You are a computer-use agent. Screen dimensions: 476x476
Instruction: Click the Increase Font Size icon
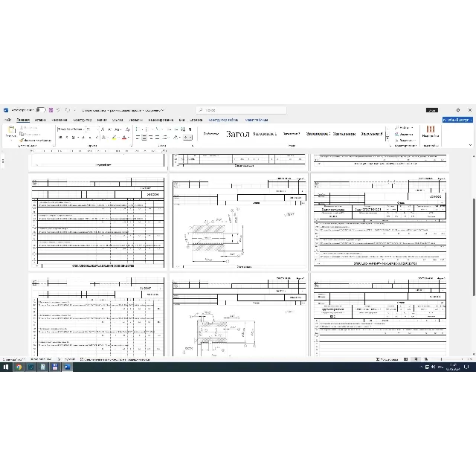[x=103, y=129]
